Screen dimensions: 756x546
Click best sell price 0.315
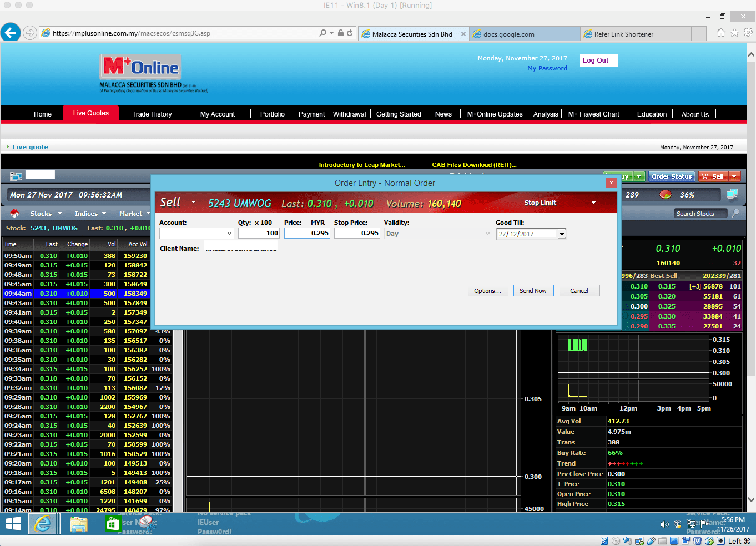[x=667, y=286]
